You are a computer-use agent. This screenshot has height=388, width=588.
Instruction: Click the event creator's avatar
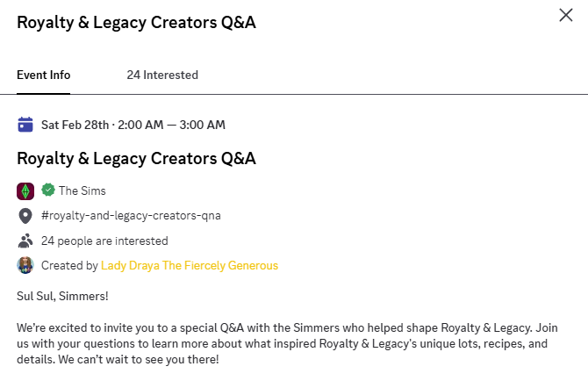coord(25,265)
